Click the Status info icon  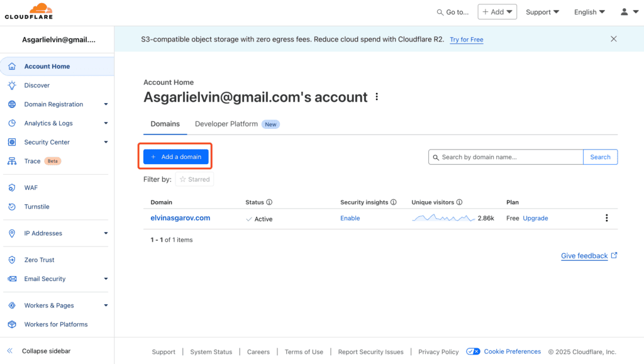(269, 202)
